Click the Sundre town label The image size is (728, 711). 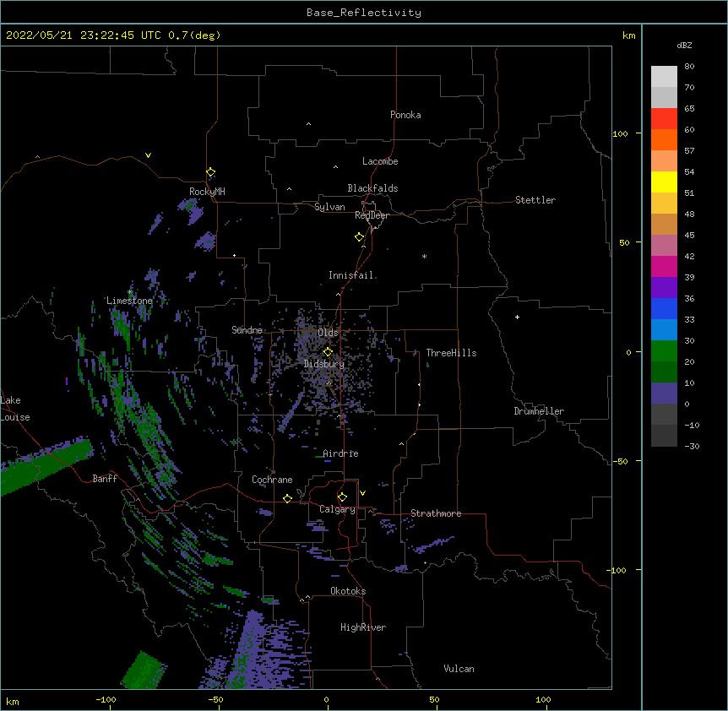click(x=247, y=330)
